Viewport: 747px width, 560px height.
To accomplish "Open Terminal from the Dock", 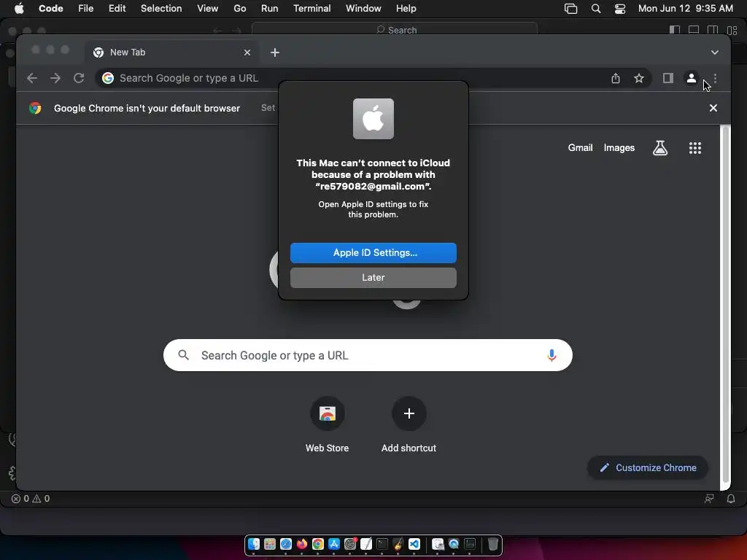I will point(382,544).
